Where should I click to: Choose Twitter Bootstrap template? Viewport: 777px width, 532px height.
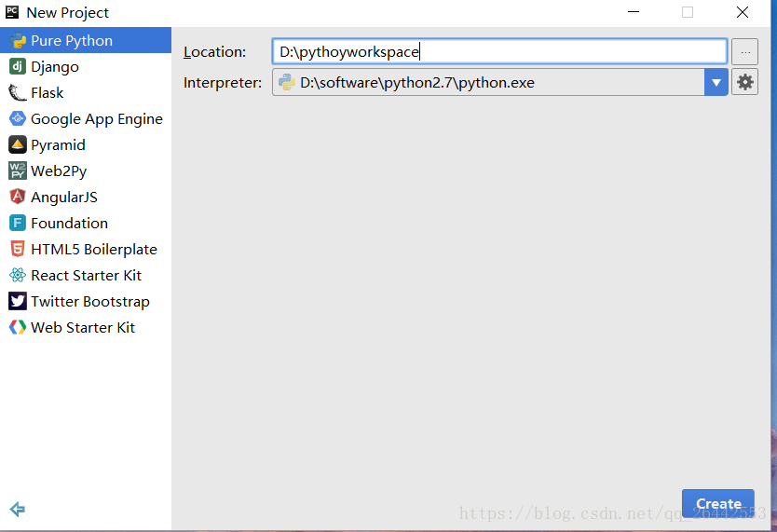click(86, 301)
